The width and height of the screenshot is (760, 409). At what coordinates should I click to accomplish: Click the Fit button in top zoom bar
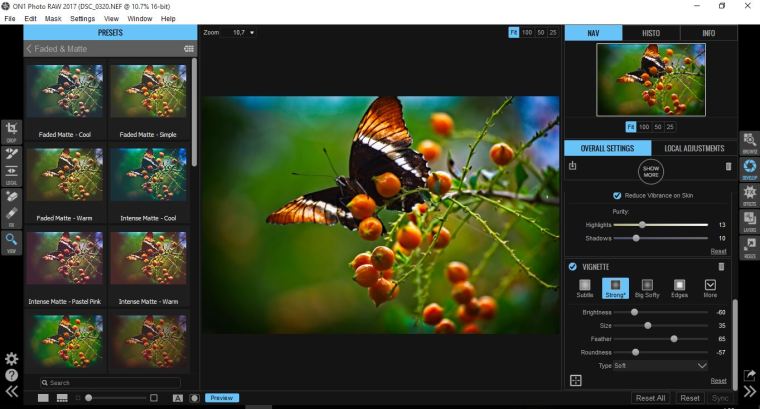(513, 32)
